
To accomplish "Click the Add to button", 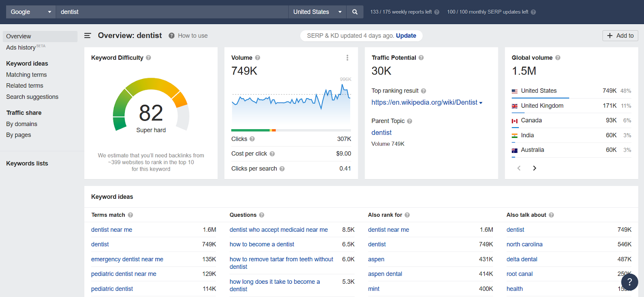I will [620, 35].
